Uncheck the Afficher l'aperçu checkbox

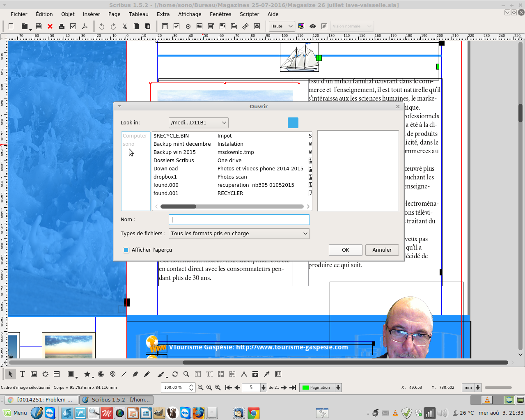pyautogui.click(x=126, y=250)
